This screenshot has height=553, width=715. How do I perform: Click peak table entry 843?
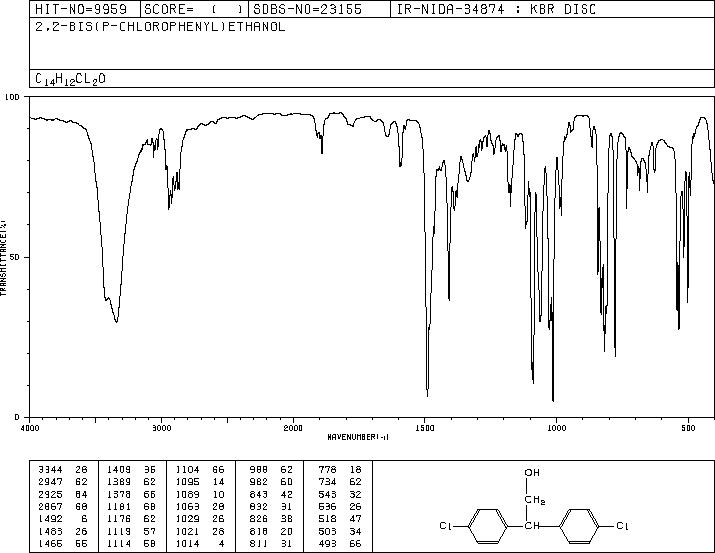point(259,494)
